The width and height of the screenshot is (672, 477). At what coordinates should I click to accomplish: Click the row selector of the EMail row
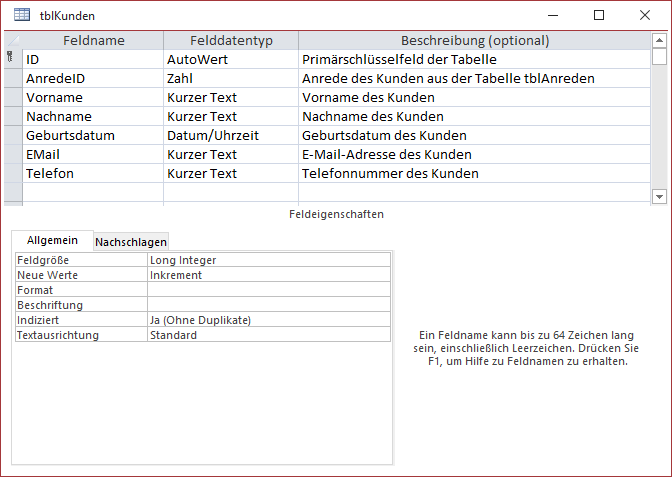click(x=13, y=154)
